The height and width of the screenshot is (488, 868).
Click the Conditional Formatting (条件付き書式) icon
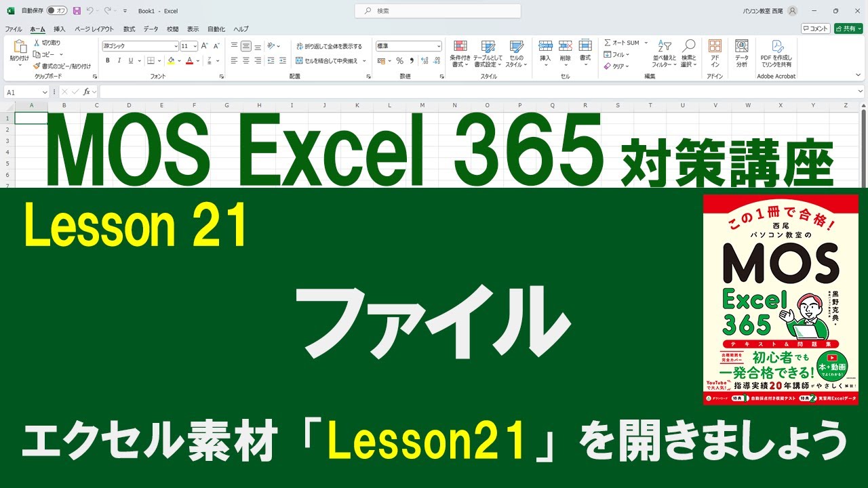(x=460, y=46)
